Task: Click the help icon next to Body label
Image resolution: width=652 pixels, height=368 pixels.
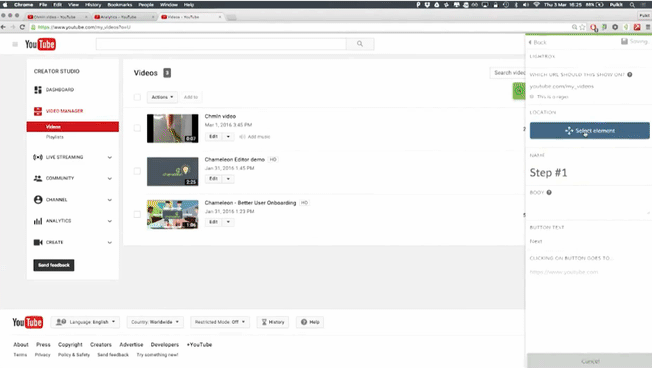Action: pyautogui.click(x=549, y=193)
